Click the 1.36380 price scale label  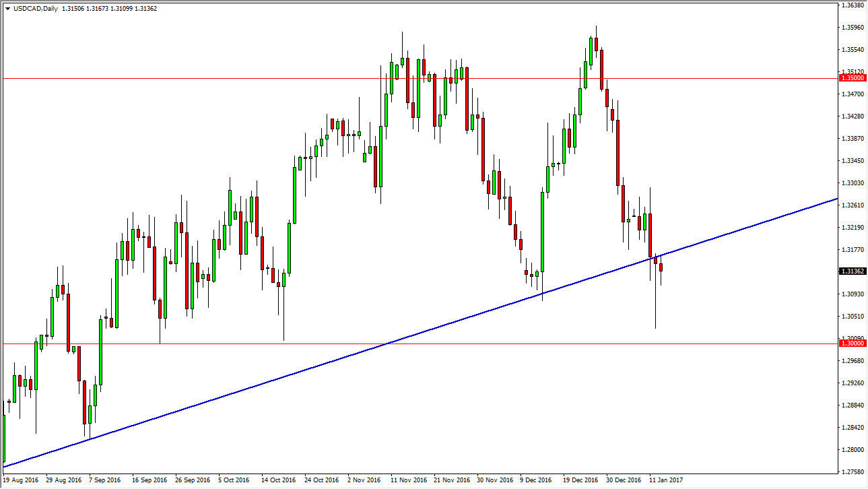click(x=853, y=5)
